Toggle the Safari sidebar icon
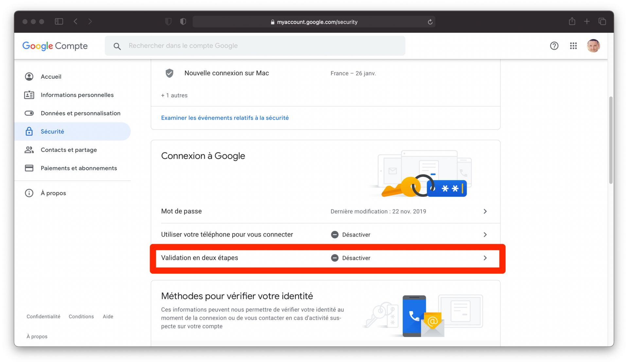 [59, 22]
